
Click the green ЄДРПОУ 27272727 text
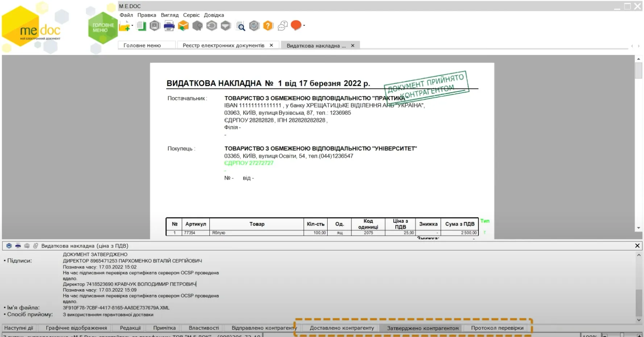(249, 163)
